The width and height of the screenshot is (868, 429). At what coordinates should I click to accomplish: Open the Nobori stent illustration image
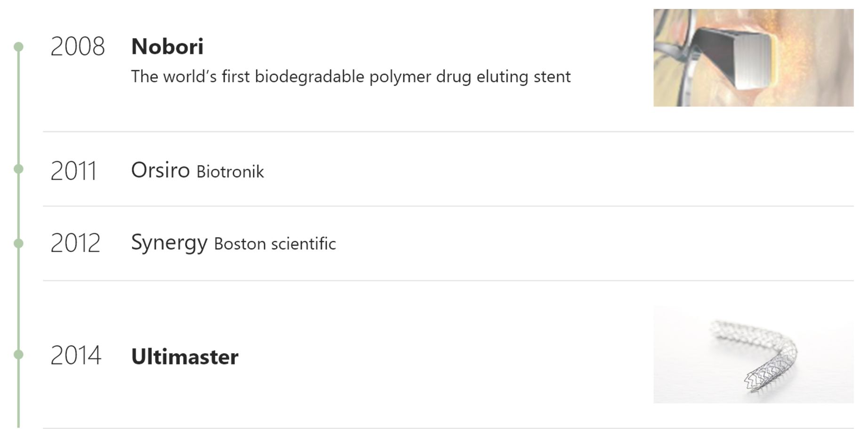tap(753, 57)
